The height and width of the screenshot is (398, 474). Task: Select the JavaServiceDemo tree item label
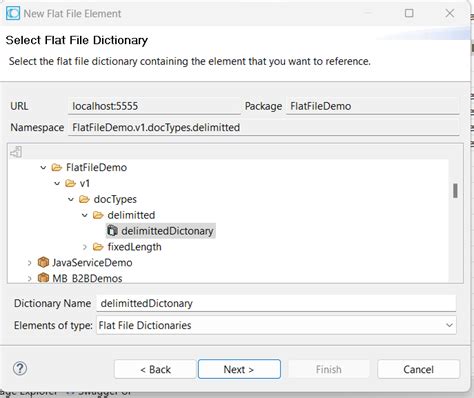tap(92, 262)
